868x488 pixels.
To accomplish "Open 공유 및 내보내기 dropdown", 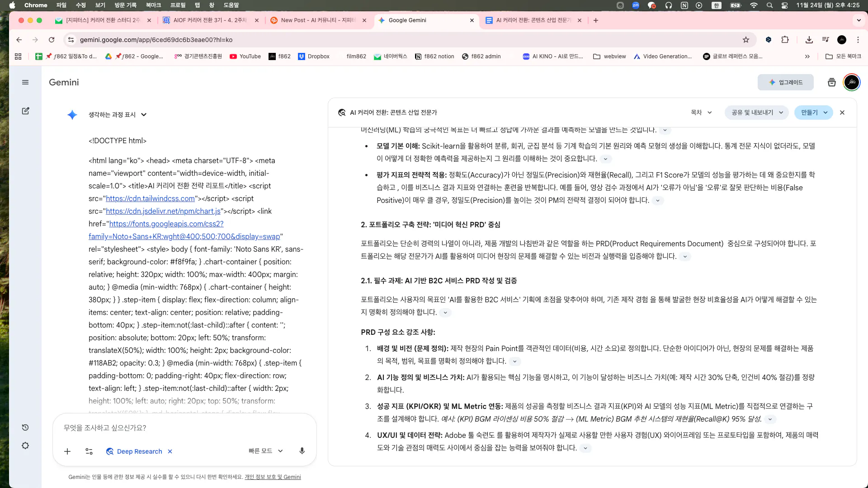I will 757,113.
